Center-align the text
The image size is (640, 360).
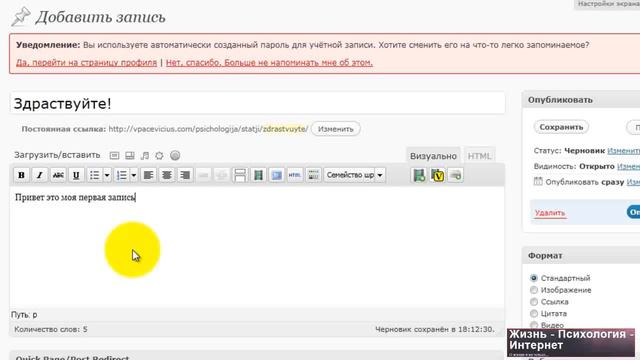pyautogui.click(x=167, y=175)
